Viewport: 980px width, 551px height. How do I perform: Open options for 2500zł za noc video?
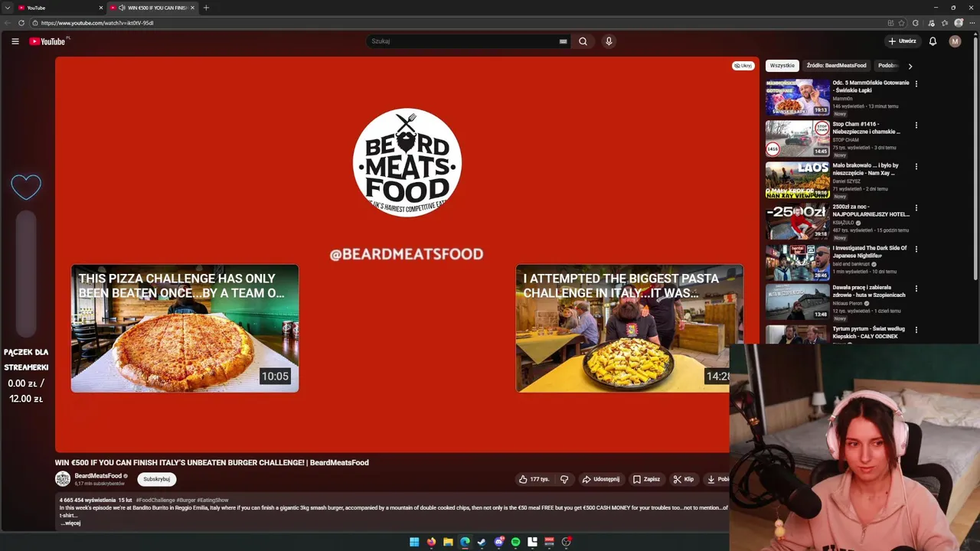click(x=916, y=207)
